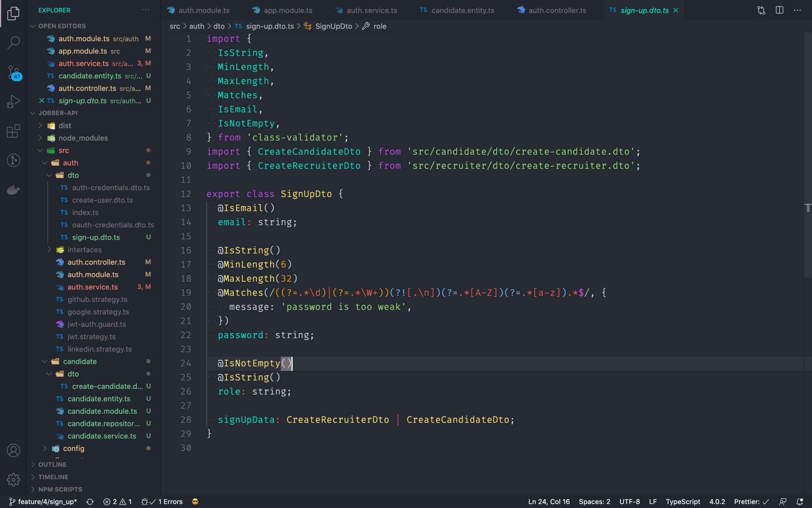Click SignUpDto in the breadcrumb
The image size is (812, 508).
333,26
